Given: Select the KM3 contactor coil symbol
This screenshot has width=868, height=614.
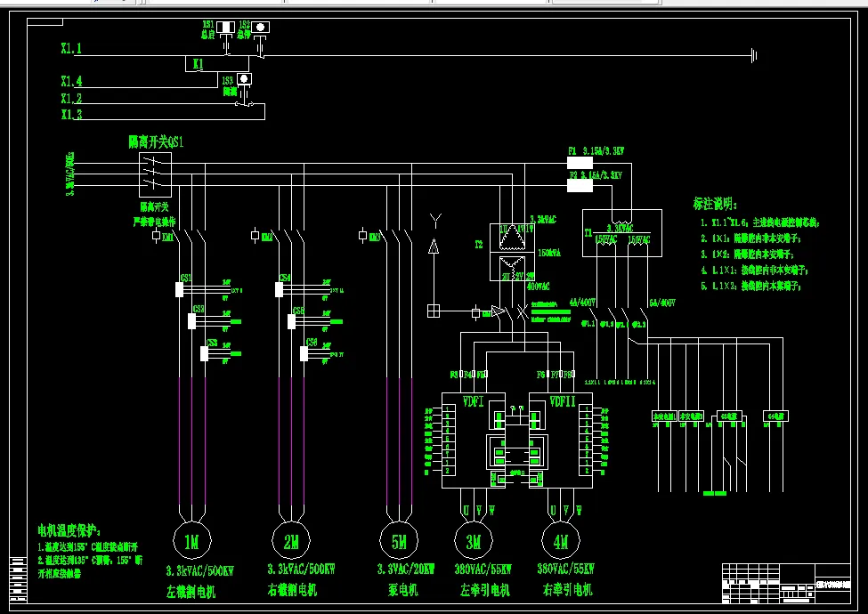Looking at the screenshot, I should pos(362,236).
